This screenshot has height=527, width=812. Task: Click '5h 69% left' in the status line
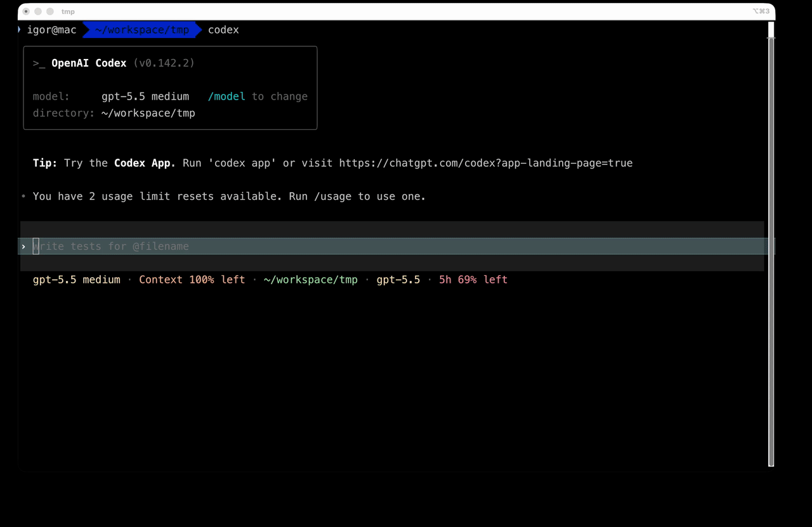coord(473,280)
